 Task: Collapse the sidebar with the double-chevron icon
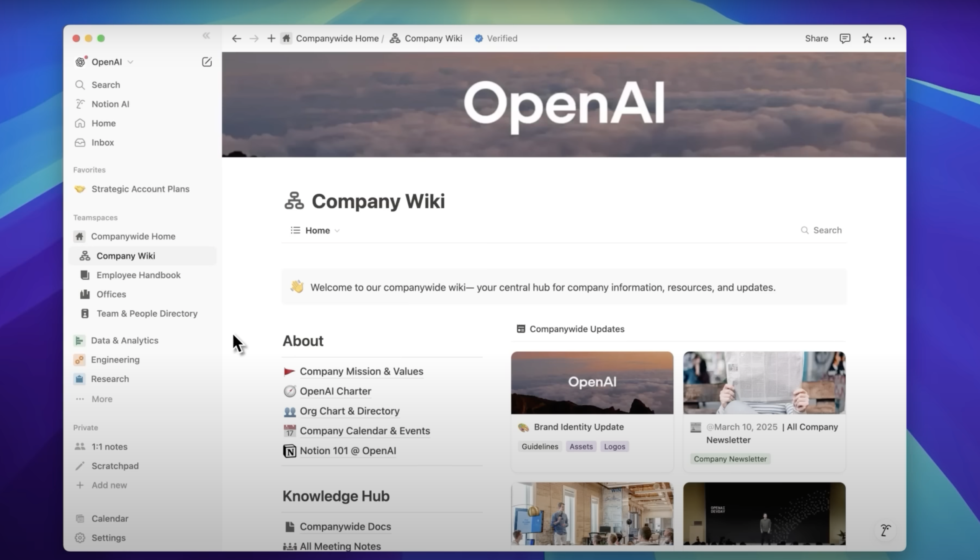coord(207,35)
